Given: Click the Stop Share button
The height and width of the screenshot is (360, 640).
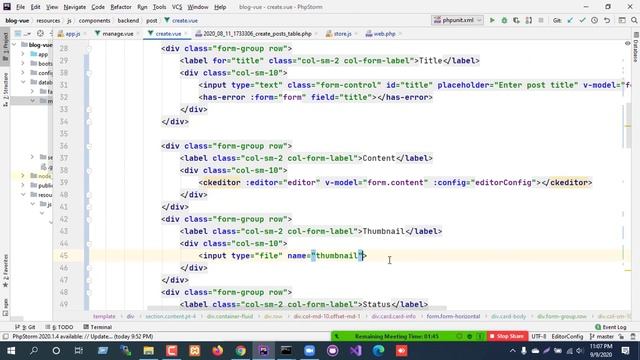Looking at the screenshot, I should (x=507, y=336).
